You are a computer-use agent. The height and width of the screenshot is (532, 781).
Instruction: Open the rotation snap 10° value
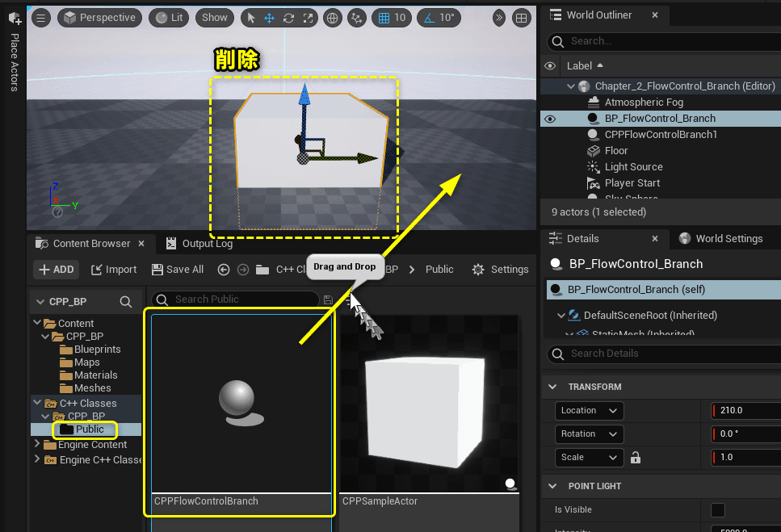point(447,18)
